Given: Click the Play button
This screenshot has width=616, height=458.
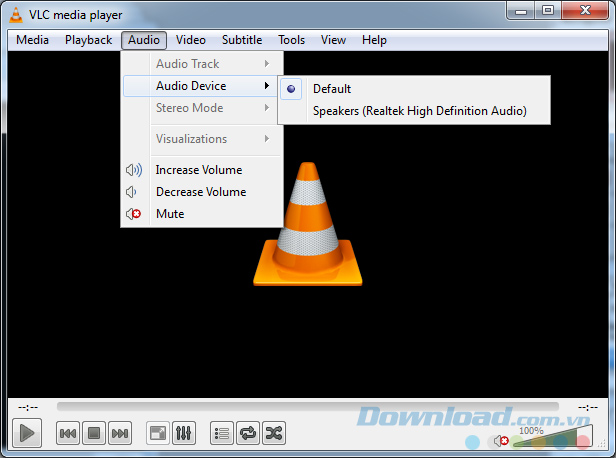Looking at the screenshot, I should 27,433.
